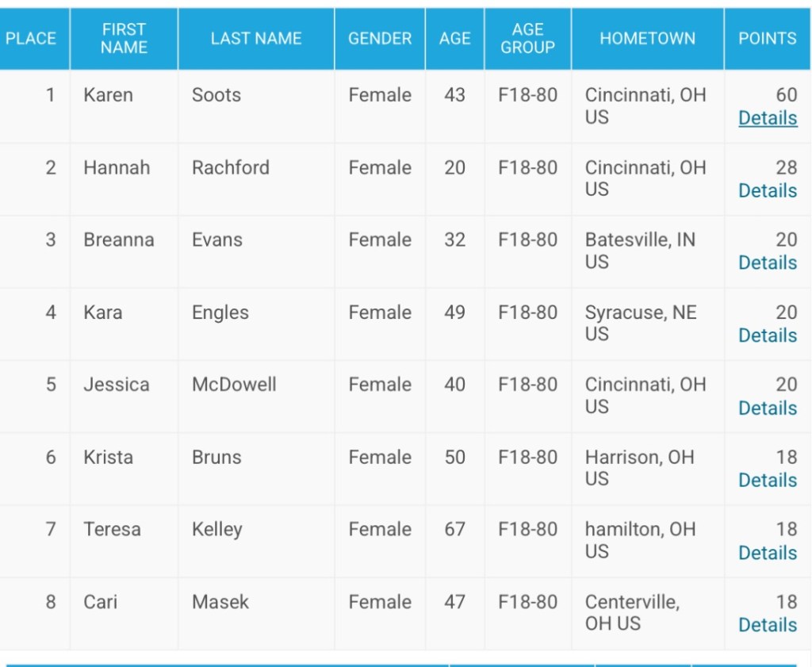Click the AGE column header

coord(454,38)
